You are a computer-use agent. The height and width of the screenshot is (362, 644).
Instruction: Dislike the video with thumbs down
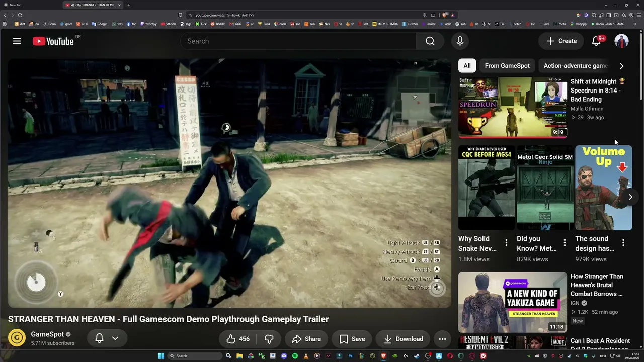pos(269,339)
